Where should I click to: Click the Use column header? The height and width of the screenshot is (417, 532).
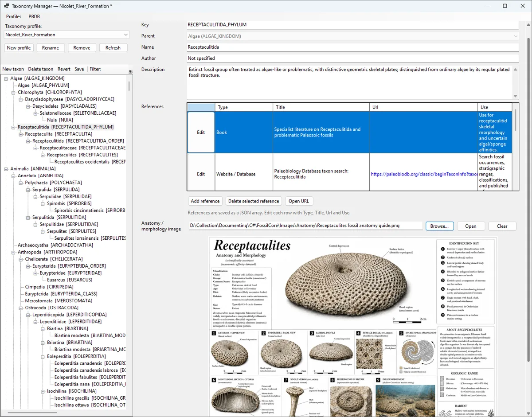click(495, 107)
